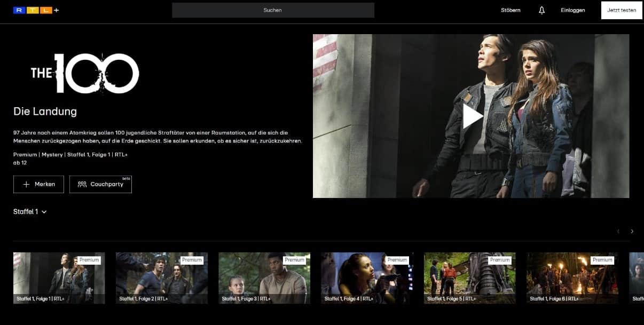Open the Staffel 1, Folge 6 thumbnail
Image resolution: width=644 pixels, height=325 pixels.
pos(572,278)
